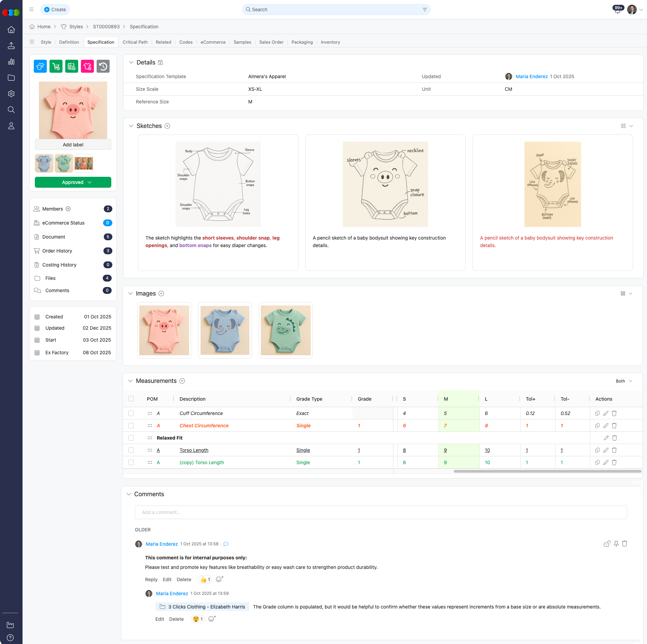Viewport: 647px width, 644px height.
Task: Check the Torso Length row checkbox
Action: point(131,450)
